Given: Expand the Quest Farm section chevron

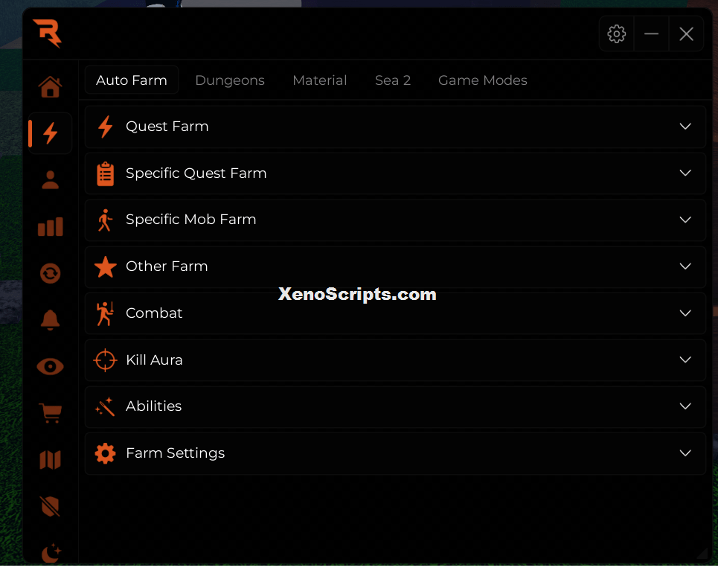Looking at the screenshot, I should 685,127.
